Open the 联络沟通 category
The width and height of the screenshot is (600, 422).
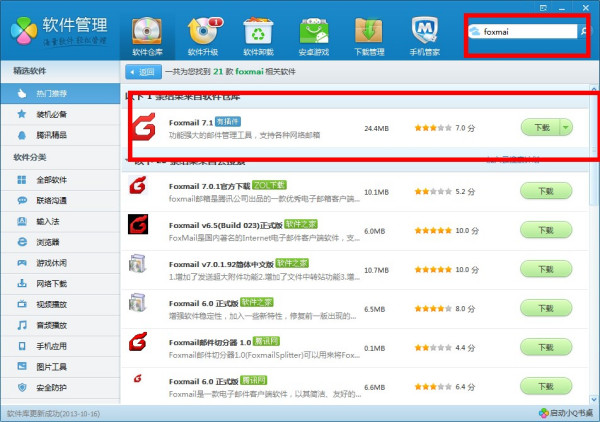pos(60,200)
